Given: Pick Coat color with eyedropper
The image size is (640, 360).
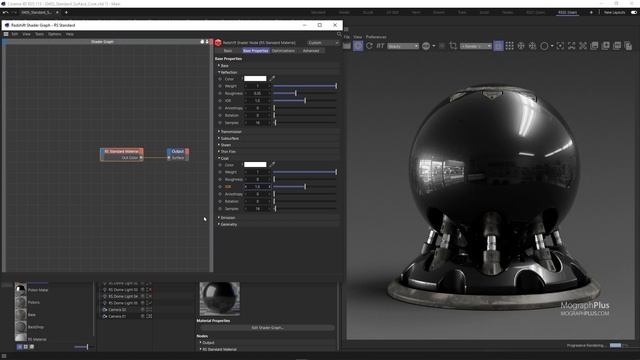Looking at the screenshot, I should pos(272,164).
